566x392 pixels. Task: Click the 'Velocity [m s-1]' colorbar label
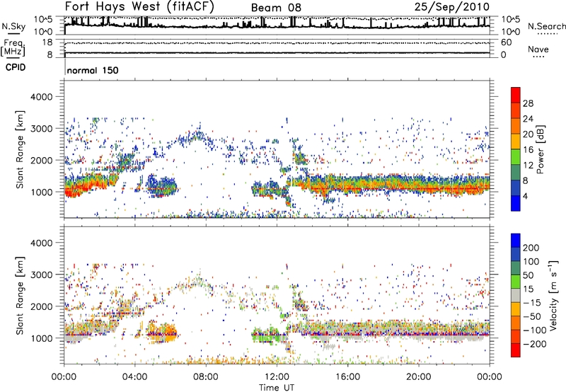click(553, 295)
